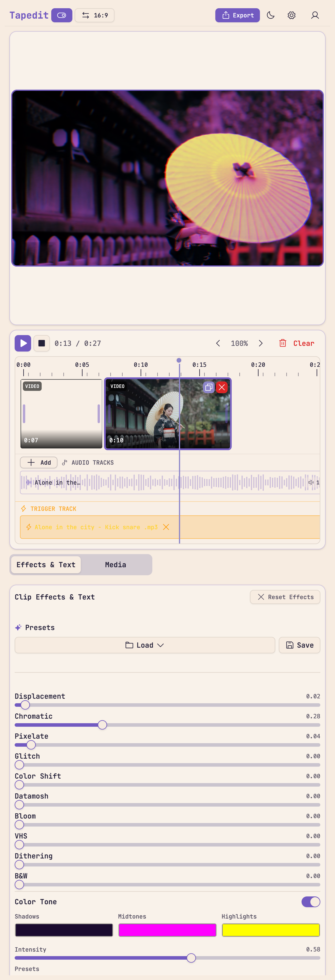The height and width of the screenshot is (980, 335).
Task: Remove the Kick snare trigger track
Action: 166,527
